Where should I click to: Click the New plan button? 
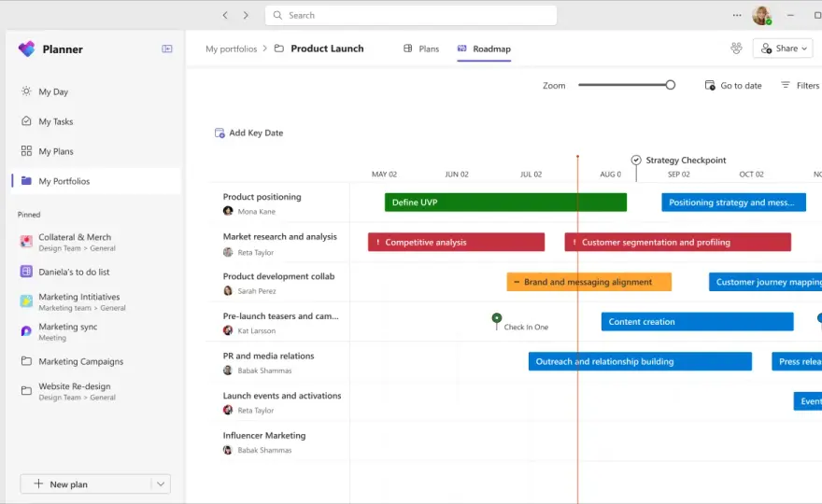(x=87, y=484)
